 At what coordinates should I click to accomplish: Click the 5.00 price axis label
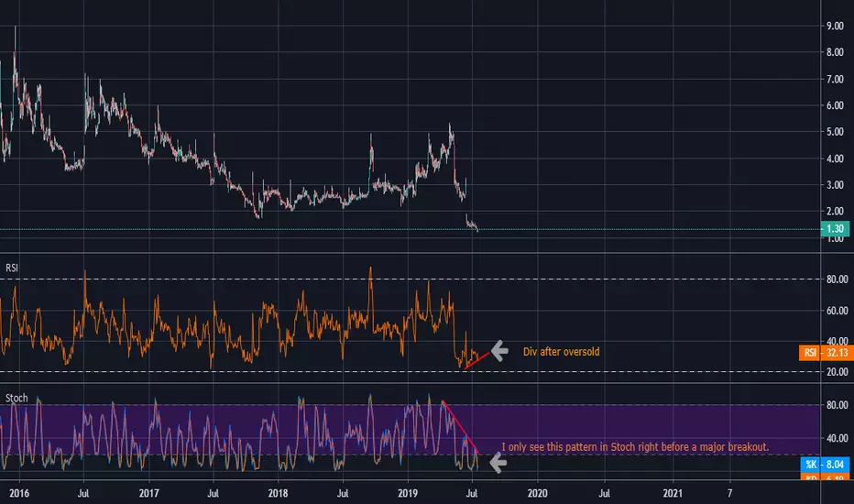pos(835,132)
